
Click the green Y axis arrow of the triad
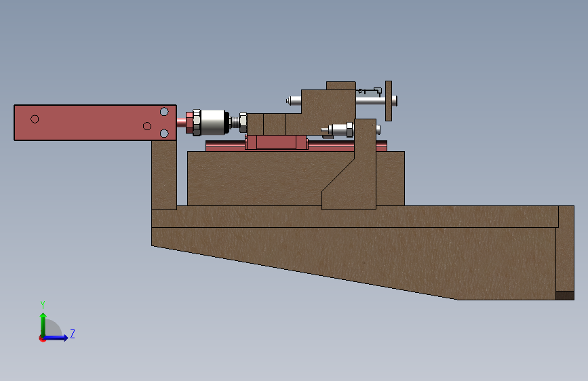tap(43, 325)
